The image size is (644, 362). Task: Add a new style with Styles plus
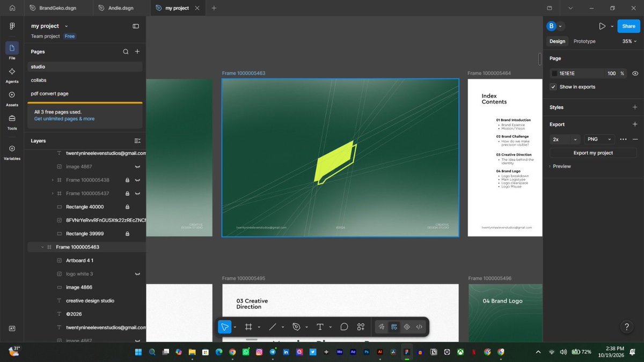point(635,107)
